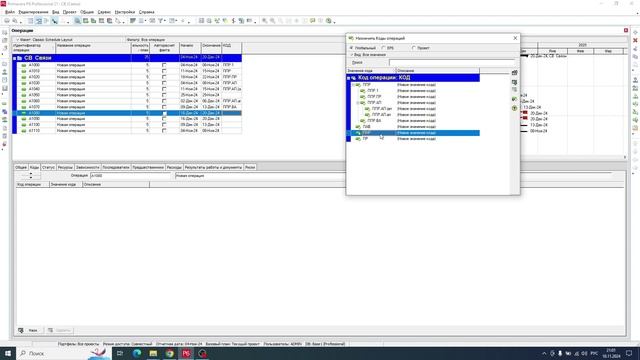The image size is (640, 360).
Task: Open Google Chrome from the taskbar
Action: click(170, 353)
